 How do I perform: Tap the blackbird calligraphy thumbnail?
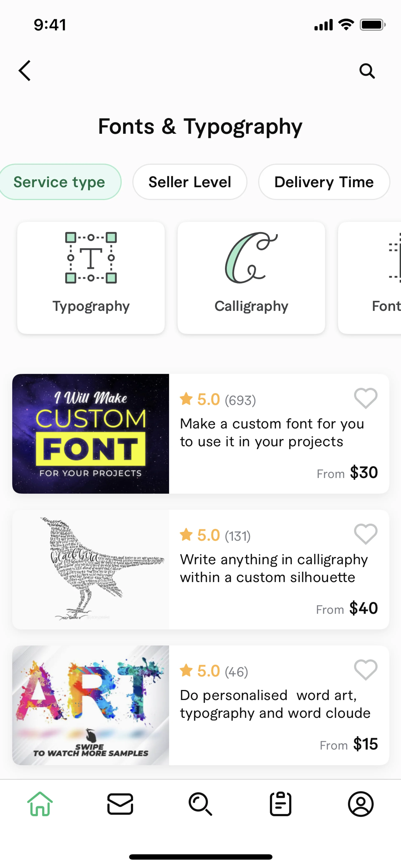[x=91, y=569]
